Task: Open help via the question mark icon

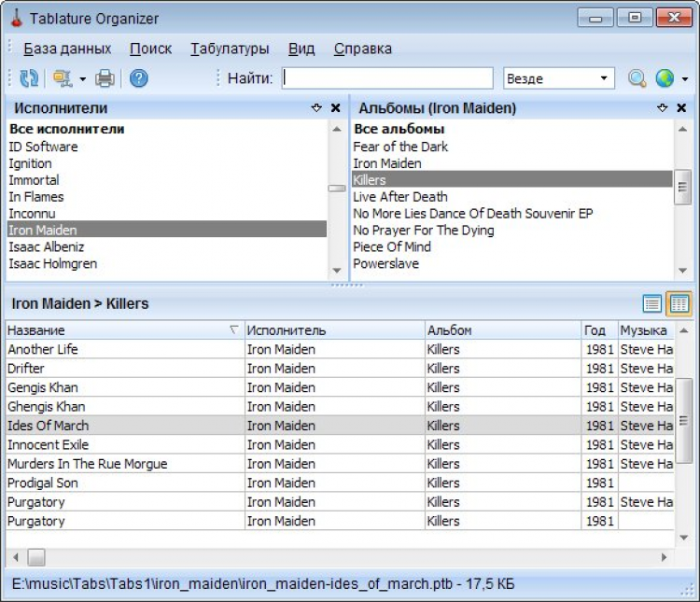Action: [x=139, y=78]
